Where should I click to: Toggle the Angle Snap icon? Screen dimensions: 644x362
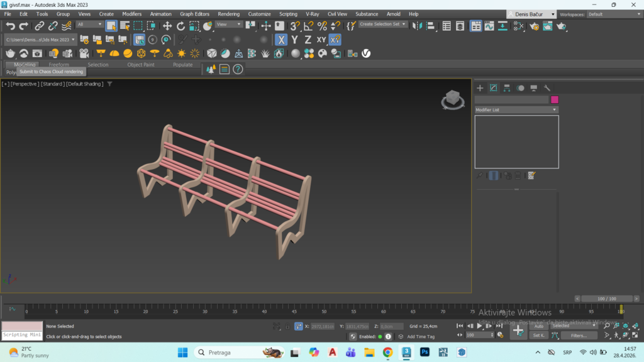(308, 26)
